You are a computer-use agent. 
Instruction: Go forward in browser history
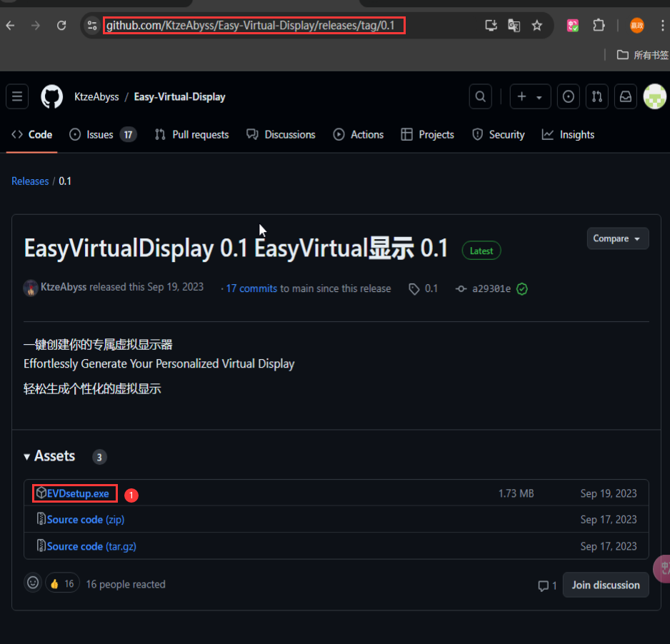click(36, 26)
